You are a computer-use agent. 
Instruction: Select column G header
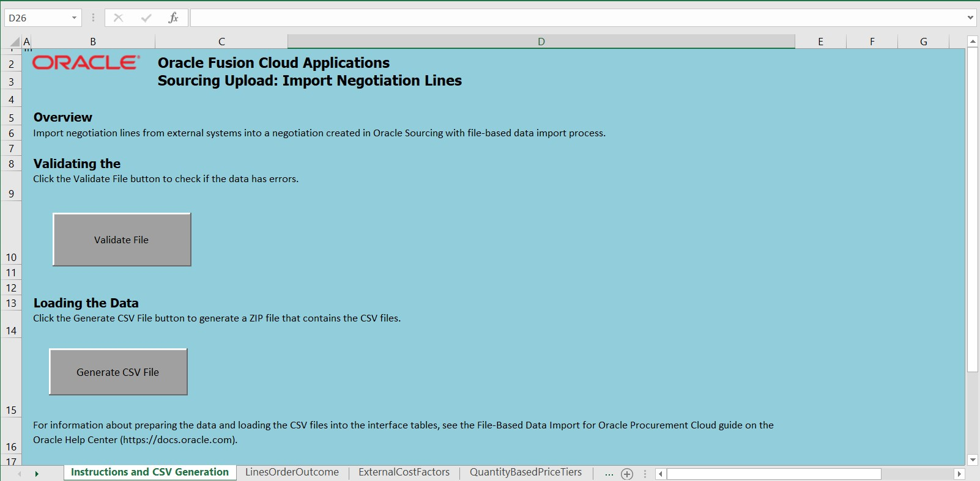[x=923, y=42]
